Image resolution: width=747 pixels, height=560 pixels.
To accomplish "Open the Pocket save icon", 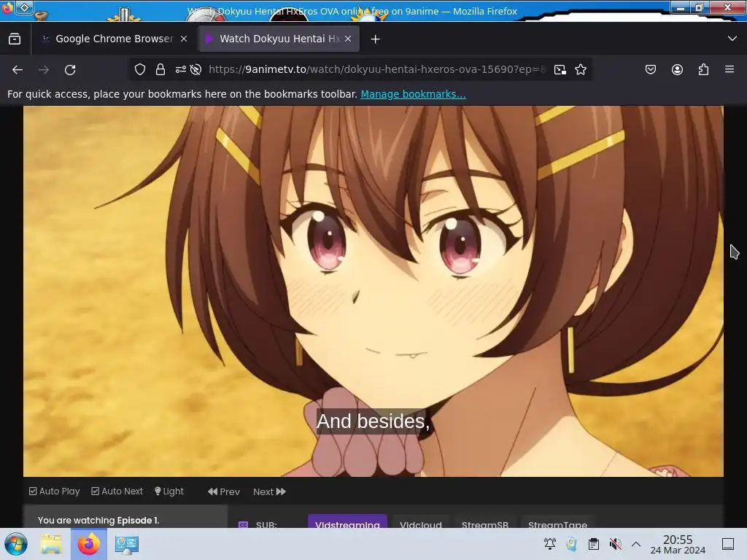I will point(650,69).
